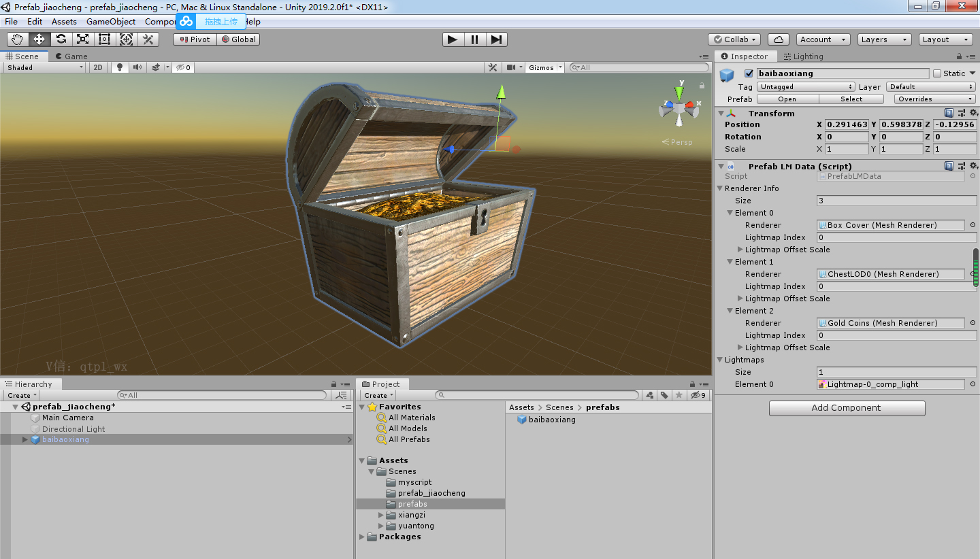The image size is (980, 559).
Task: Select the Rect Transform tool
Action: (104, 39)
